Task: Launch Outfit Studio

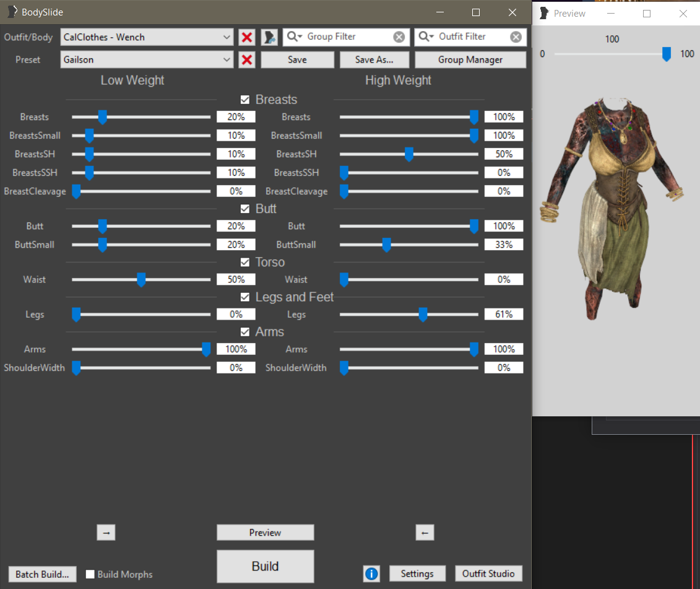Action: click(x=488, y=574)
